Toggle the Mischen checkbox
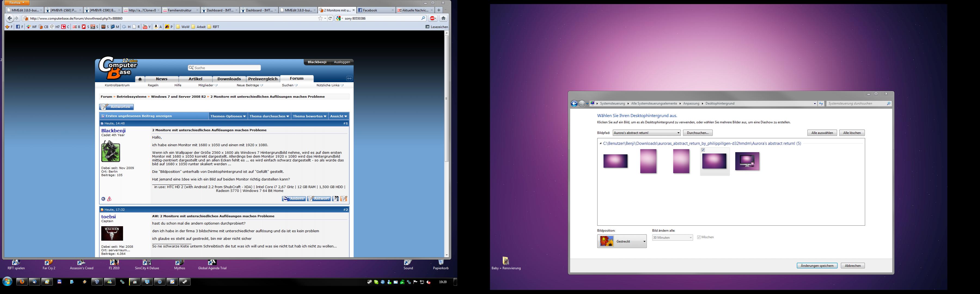The width and height of the screenshot is (980, 294). [699, 237]
